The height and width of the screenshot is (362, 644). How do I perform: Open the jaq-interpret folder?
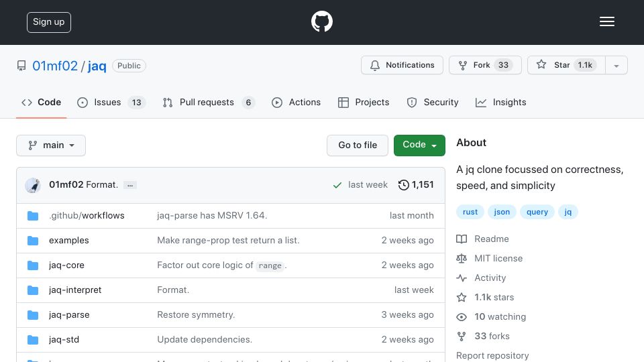click(75, 290)
